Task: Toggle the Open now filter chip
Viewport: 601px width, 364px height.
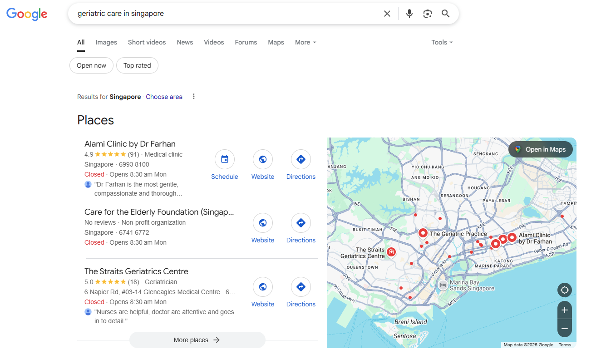Action: [91, 65]
